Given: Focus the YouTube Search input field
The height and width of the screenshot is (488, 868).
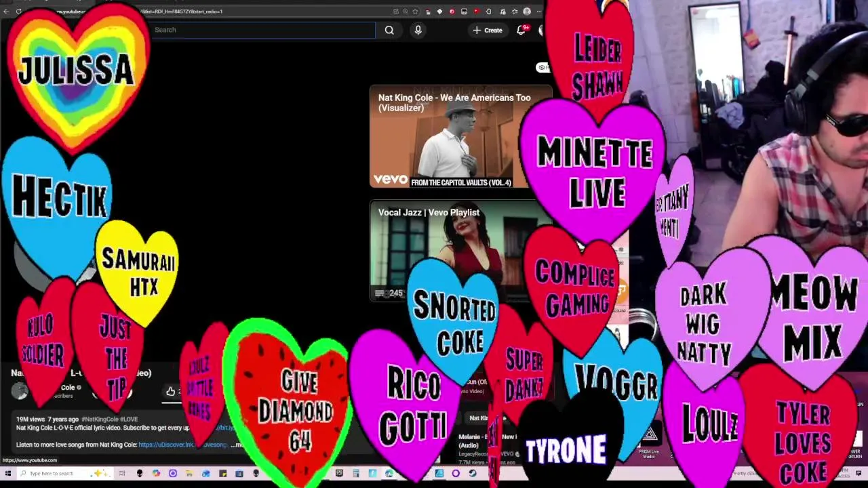Looking at the screenshot, I should click(x=262, y=30).
